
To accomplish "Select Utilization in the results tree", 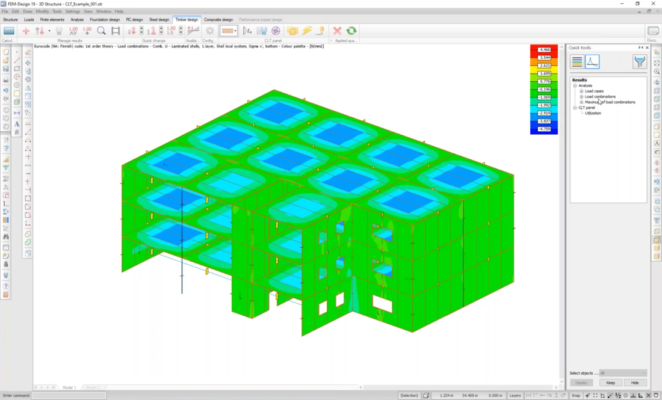I will (x=593, y=113).
